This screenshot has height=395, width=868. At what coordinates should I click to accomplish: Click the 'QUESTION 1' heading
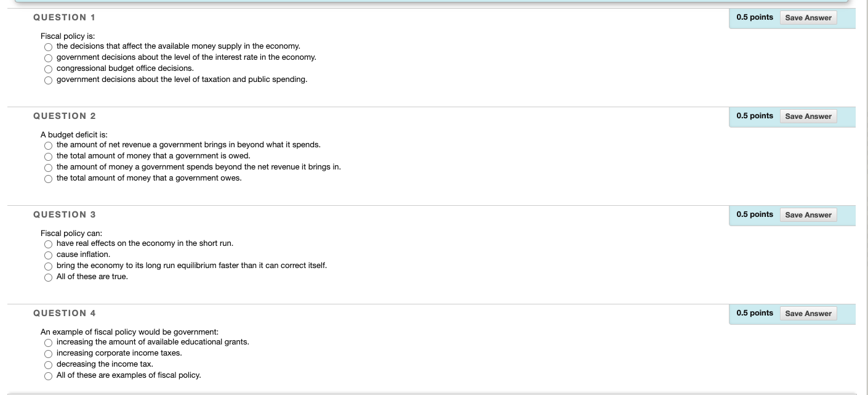(x=65, y=17)
